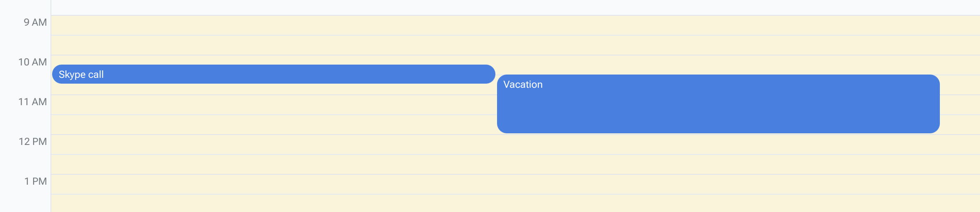Click the 1 PM time label

(x=36, y=181)
